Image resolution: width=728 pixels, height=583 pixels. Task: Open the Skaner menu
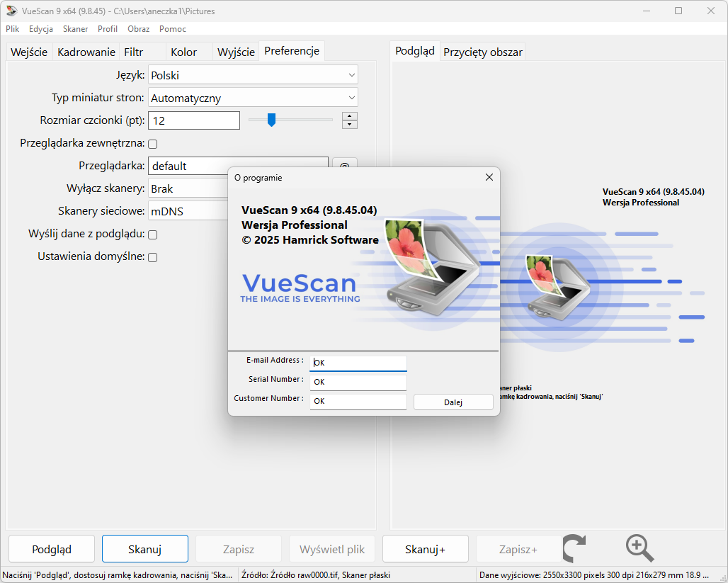(x=75, y=29)
